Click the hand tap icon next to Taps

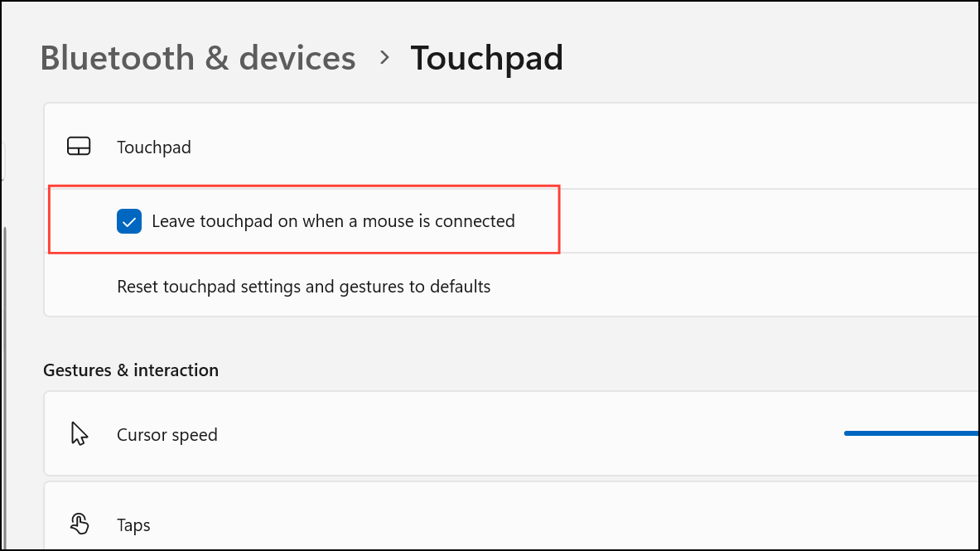point(79,524)
